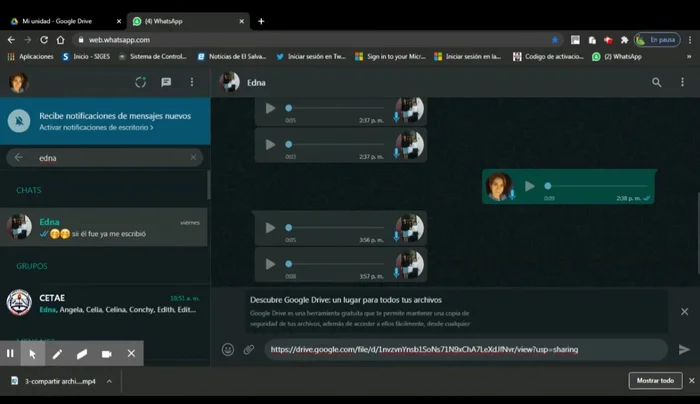700x404 pixels.
Task: Open the WhatsApp sidebar three-dot menu
Action: [x=192, y=82]
